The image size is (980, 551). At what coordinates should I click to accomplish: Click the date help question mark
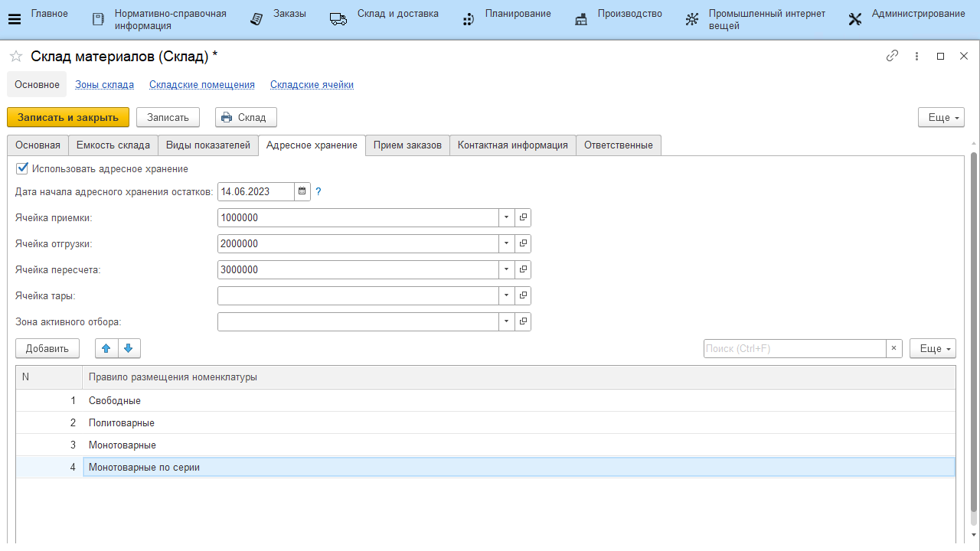click(x=318, y=191)
